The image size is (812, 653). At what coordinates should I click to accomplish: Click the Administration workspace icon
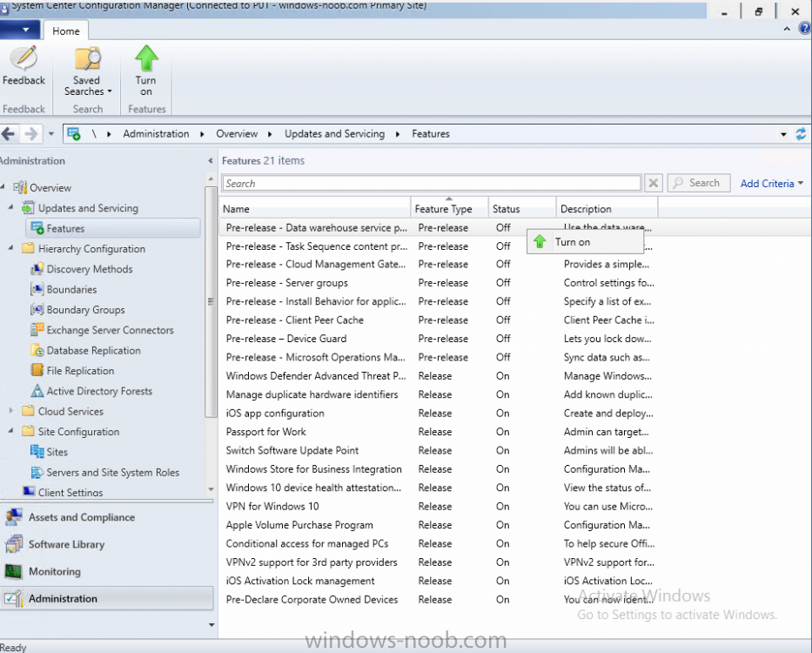(14, 599)
